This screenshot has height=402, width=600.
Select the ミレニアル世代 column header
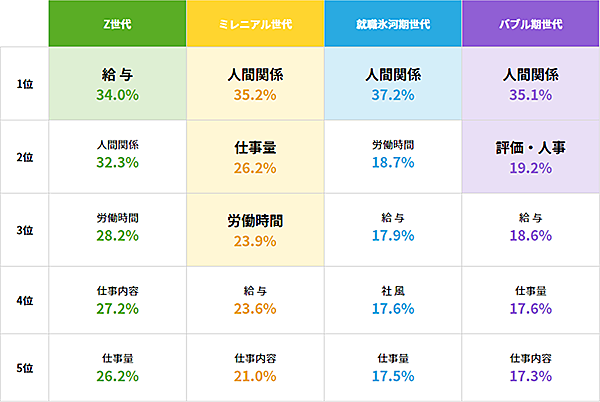(255, 24)
